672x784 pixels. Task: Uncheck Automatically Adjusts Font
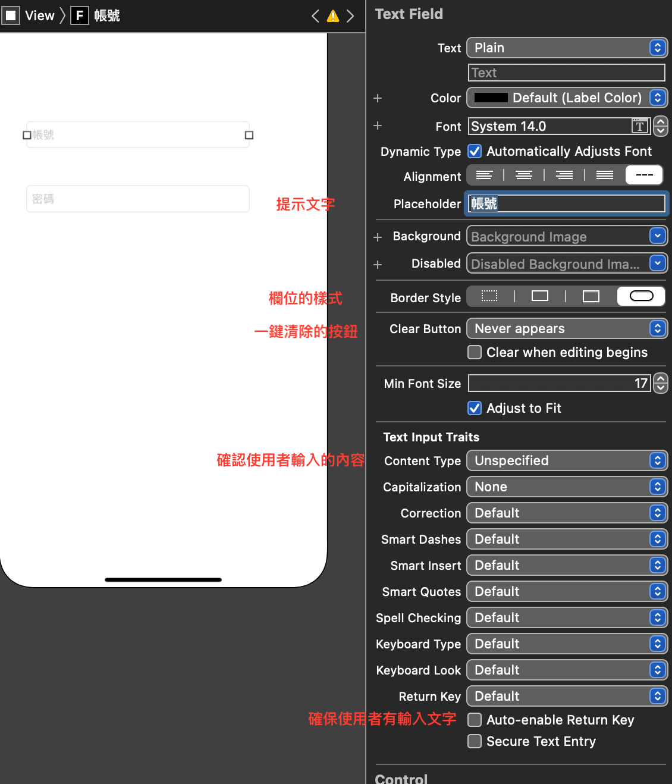click(x=474, y=151)
